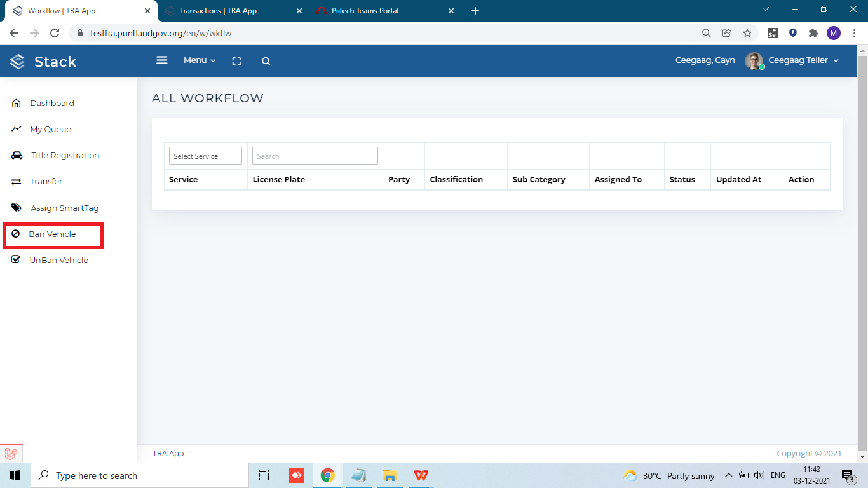The image size is (868, 488).
Task: Open File Explorer from taskbar
Action: point(390,475)
